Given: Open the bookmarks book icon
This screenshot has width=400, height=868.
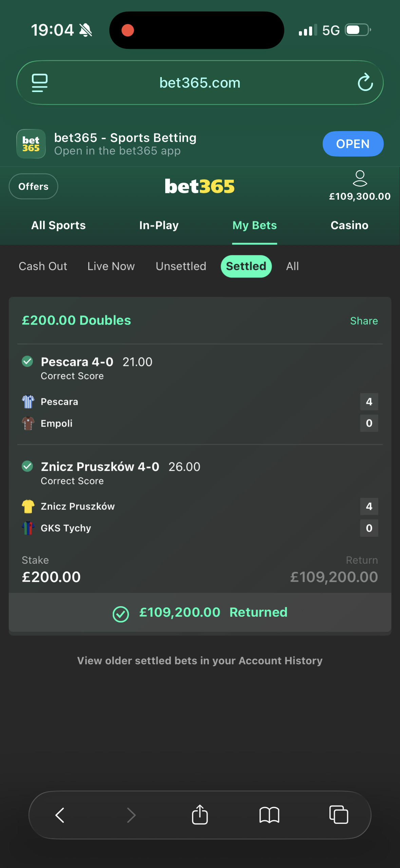Looking at the screenshot, I should pyautogui.click(x=269, y=815).
